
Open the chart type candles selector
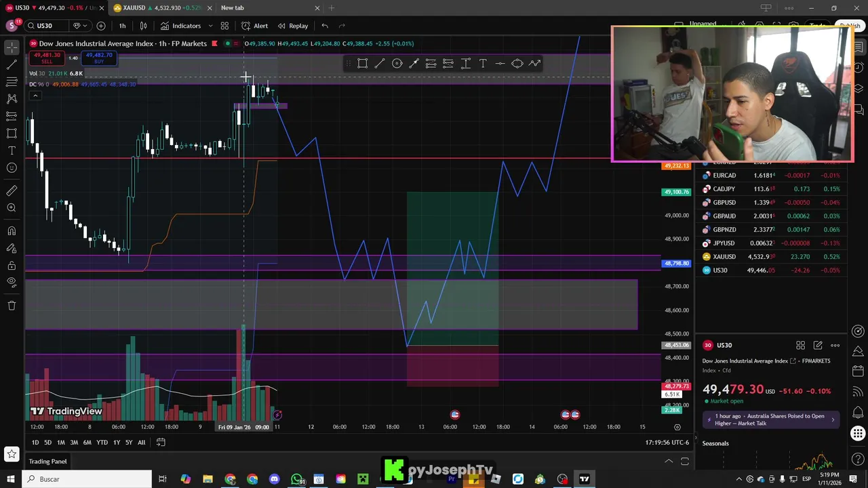(143, 26)
